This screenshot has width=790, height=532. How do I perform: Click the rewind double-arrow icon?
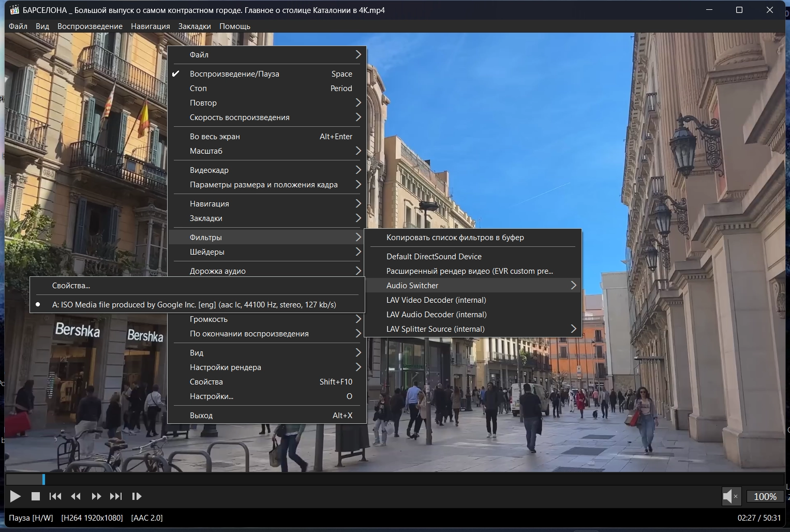pyautogui.click(x=76, y=496)
